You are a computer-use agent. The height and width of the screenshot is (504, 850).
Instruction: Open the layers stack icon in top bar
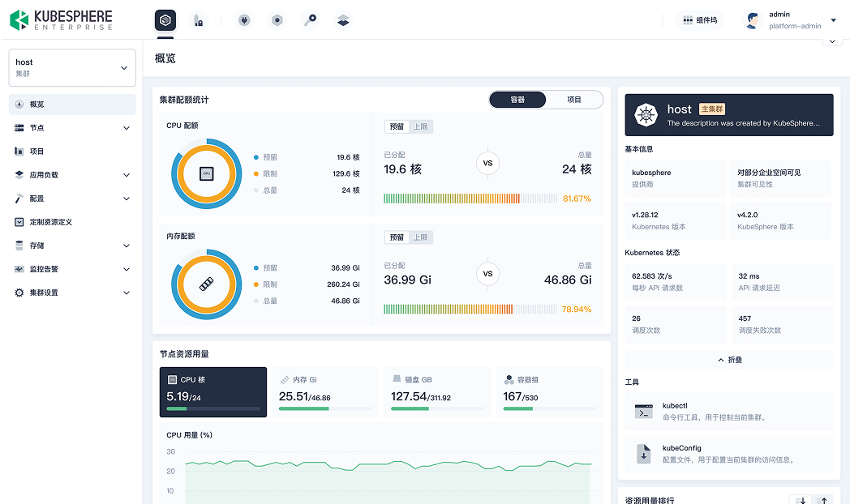tap(343, 21)
